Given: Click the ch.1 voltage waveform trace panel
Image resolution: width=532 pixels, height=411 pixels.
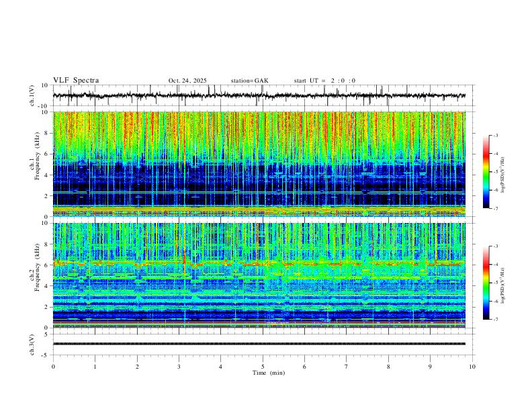Looking at the screenshot, I should [x=263, y=95].
